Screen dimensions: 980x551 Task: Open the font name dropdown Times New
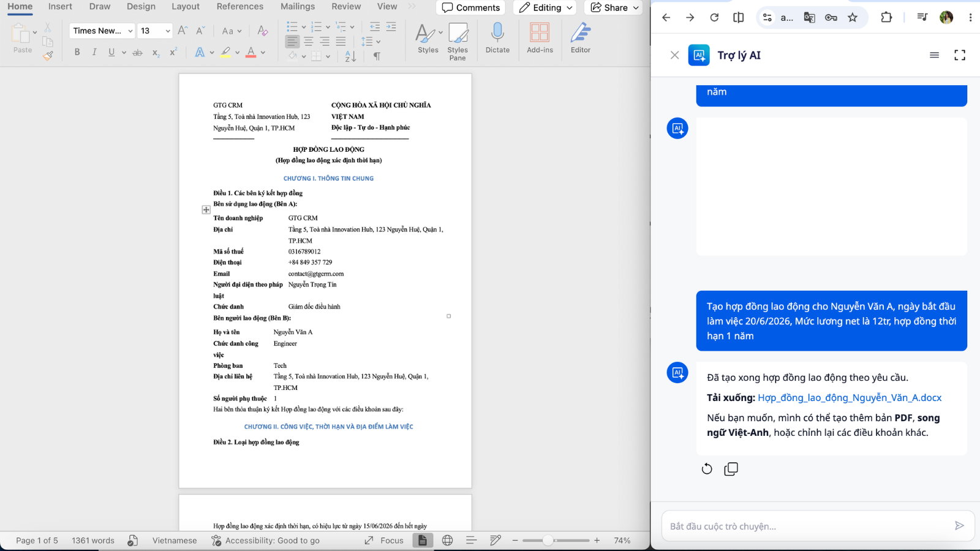click(x=130, y=31)
